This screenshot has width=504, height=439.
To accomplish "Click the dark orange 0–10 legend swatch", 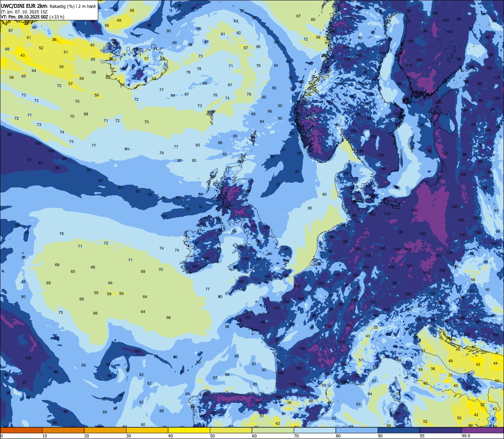I will tap(21, 430).
